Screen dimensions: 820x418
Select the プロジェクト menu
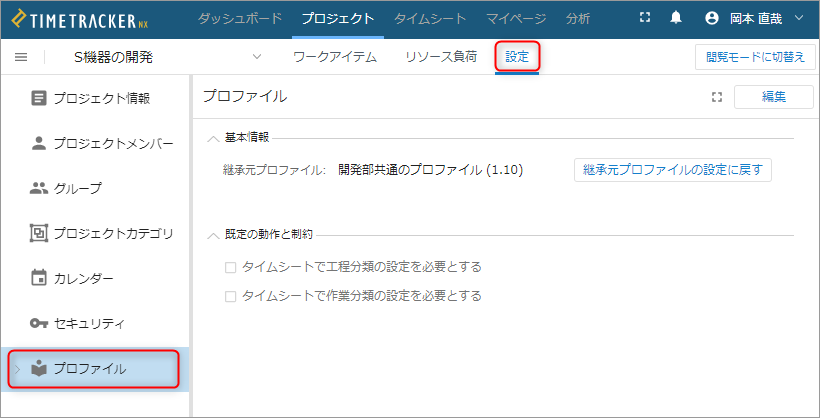tap(338, 19)
